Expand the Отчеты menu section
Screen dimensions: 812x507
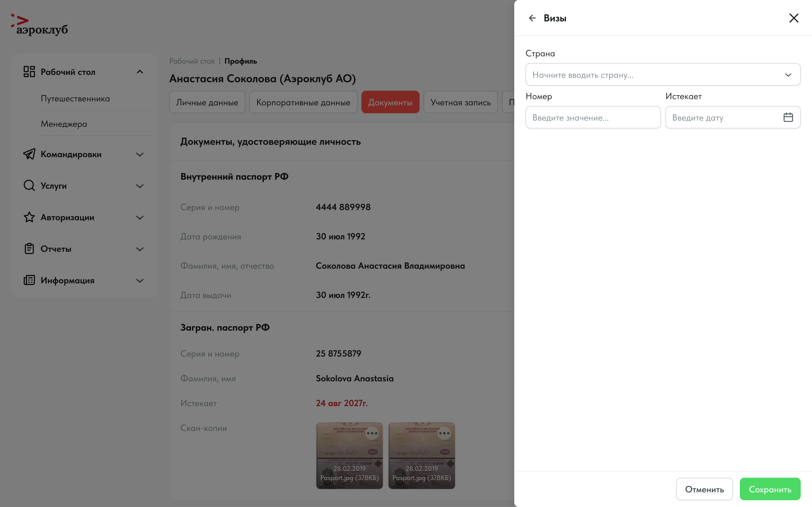[140, 249]
